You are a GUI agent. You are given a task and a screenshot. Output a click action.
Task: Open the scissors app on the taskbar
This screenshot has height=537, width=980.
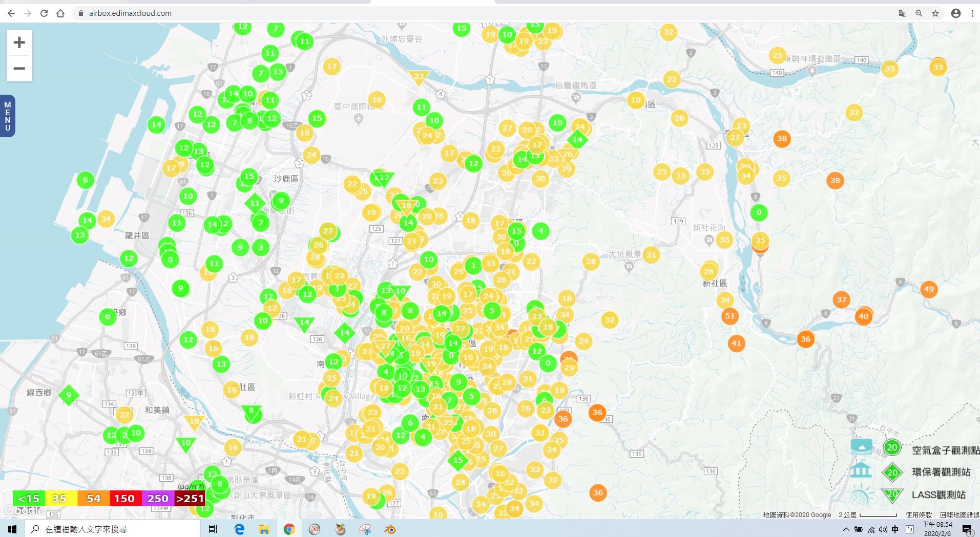point(365,529)
